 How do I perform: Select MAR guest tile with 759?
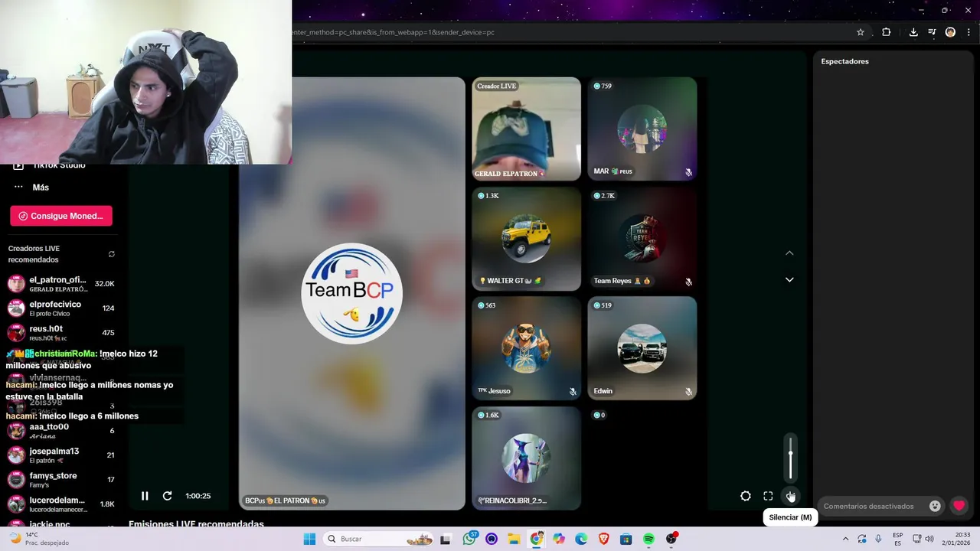[x=642, y=129]
